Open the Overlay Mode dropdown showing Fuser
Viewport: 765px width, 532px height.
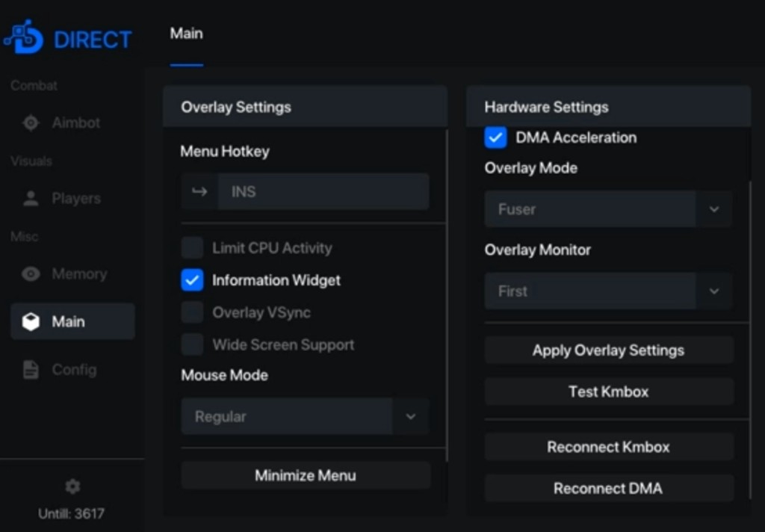coord(713,210)
